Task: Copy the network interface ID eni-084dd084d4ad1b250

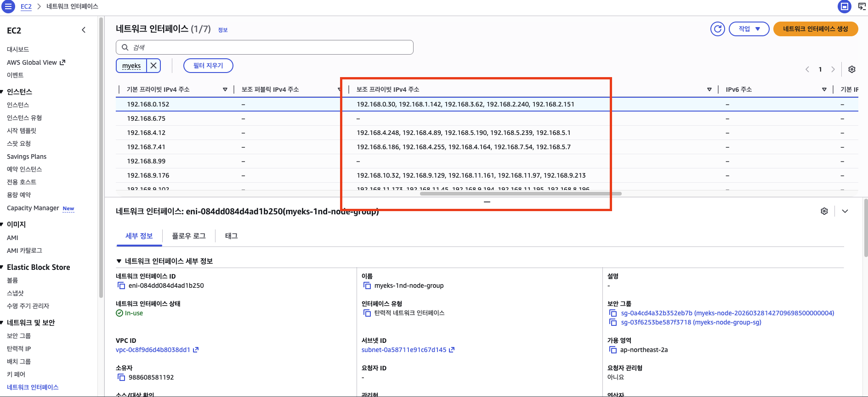Action: pyautogui.click(x=121, y=285)
